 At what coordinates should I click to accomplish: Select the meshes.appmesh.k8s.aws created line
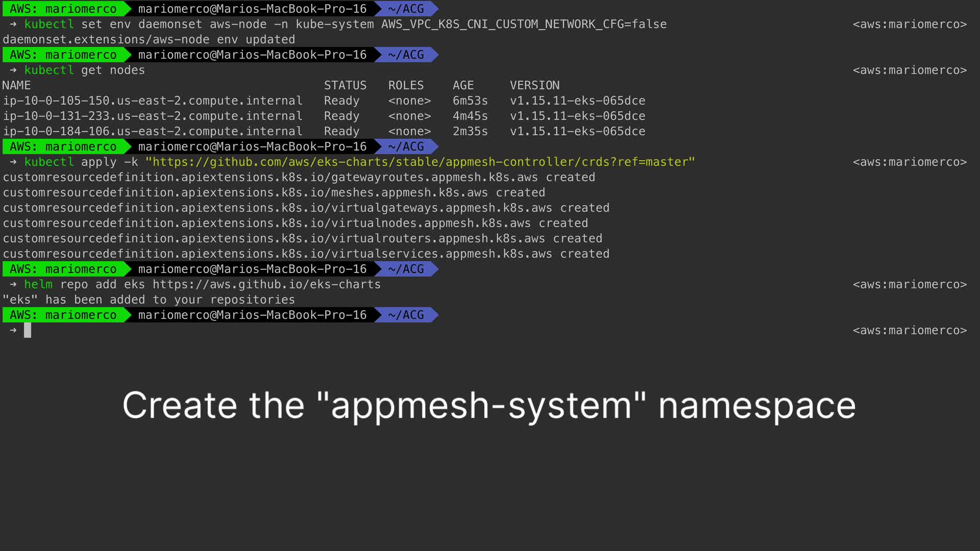pyautogui.click(x=274, y=193)
